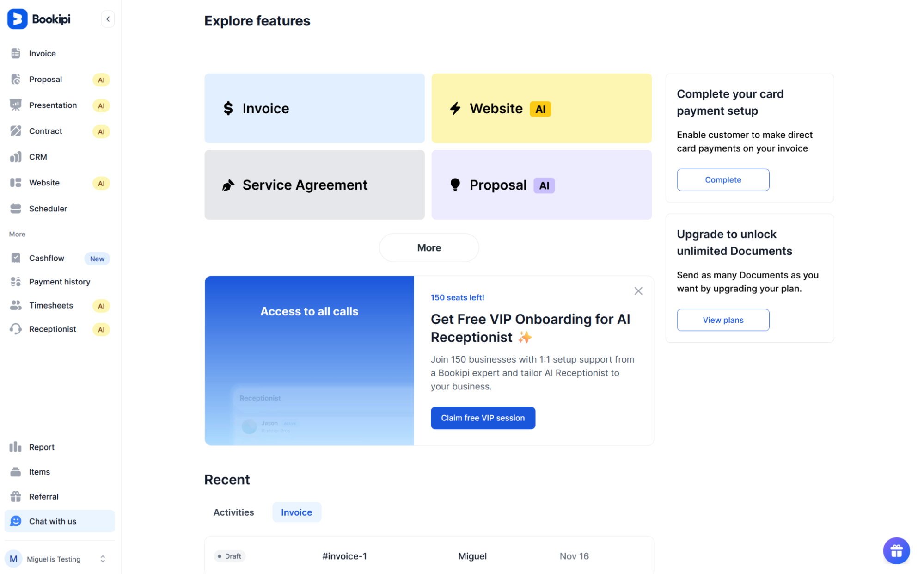Screen dimensions: 924x574
Task: Select the Invoice tab in Recent section
Action: coord(296,512)
